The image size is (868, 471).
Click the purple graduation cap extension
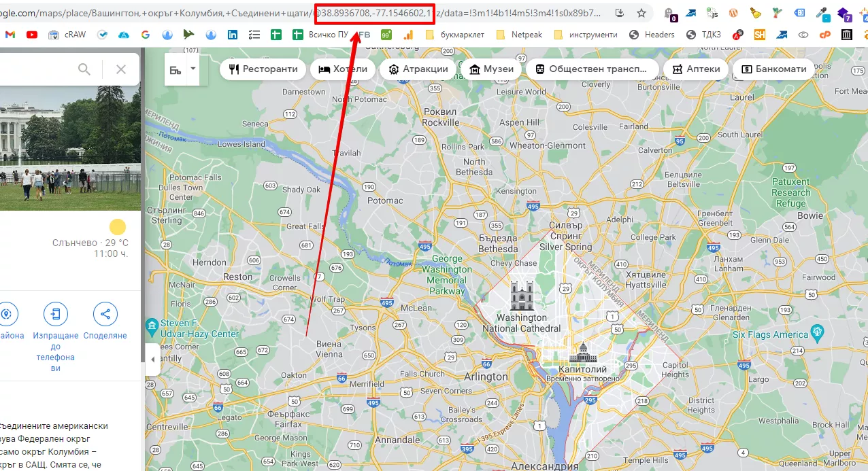[x=844, y=13]
